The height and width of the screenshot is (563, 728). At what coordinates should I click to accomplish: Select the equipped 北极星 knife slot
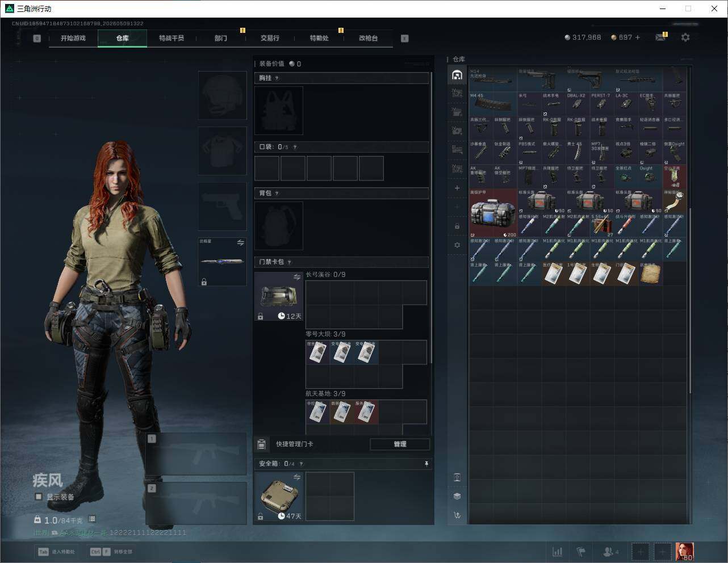coord(223,262)
